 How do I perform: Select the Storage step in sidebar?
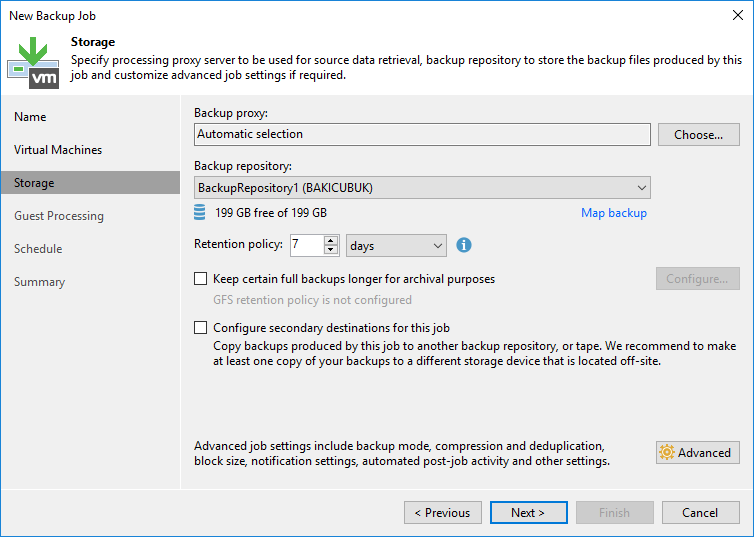[x=34, y=183]
